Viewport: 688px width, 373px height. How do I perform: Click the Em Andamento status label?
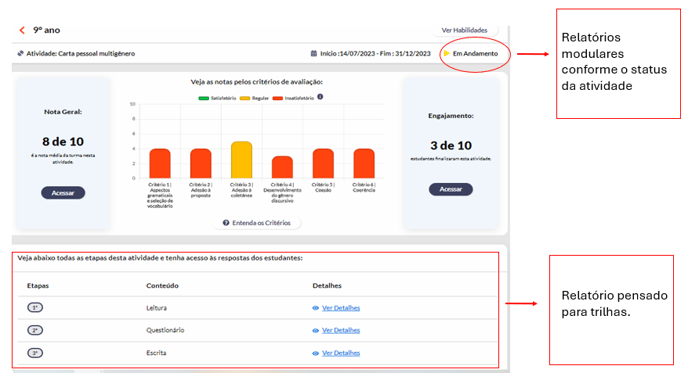(x=475, y=54)
